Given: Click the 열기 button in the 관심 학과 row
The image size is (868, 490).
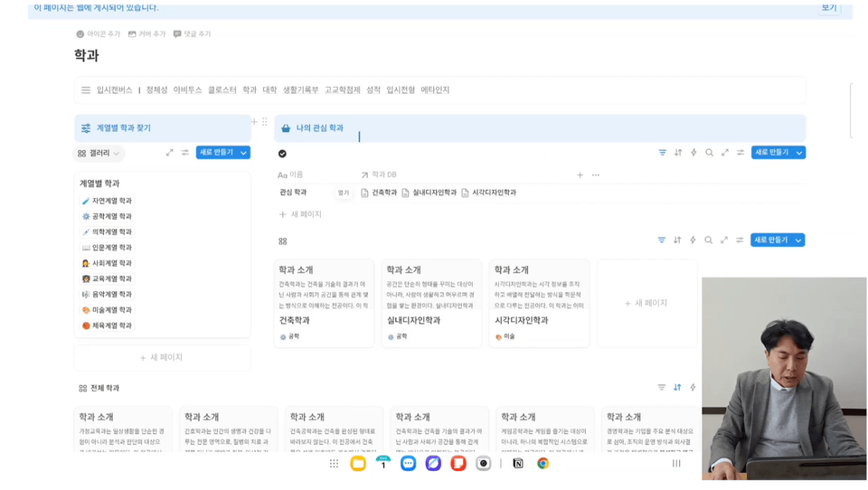Looking at the screenshot, I should 344,193.
